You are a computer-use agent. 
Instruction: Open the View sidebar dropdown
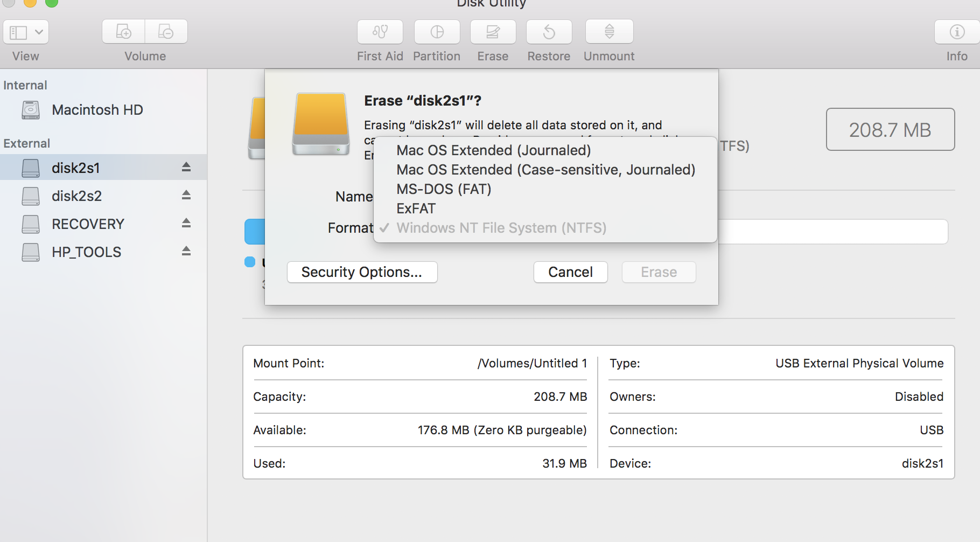(x=26, y=32)
